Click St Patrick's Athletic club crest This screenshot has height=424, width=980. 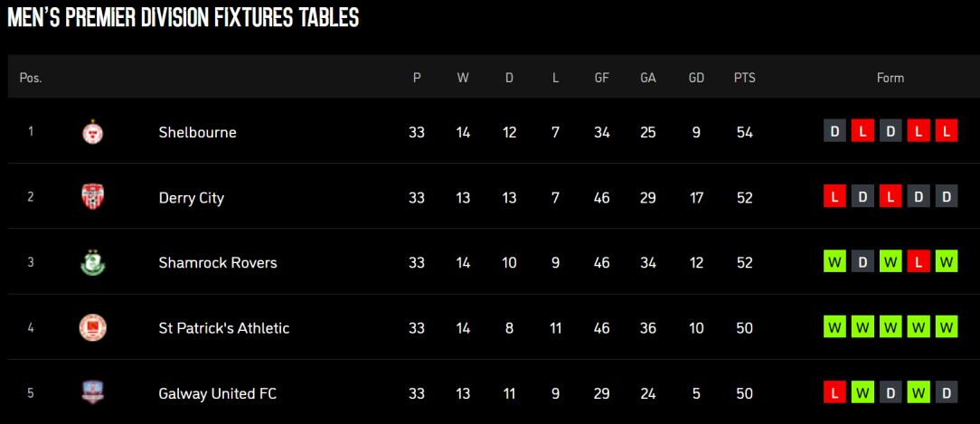92,327
